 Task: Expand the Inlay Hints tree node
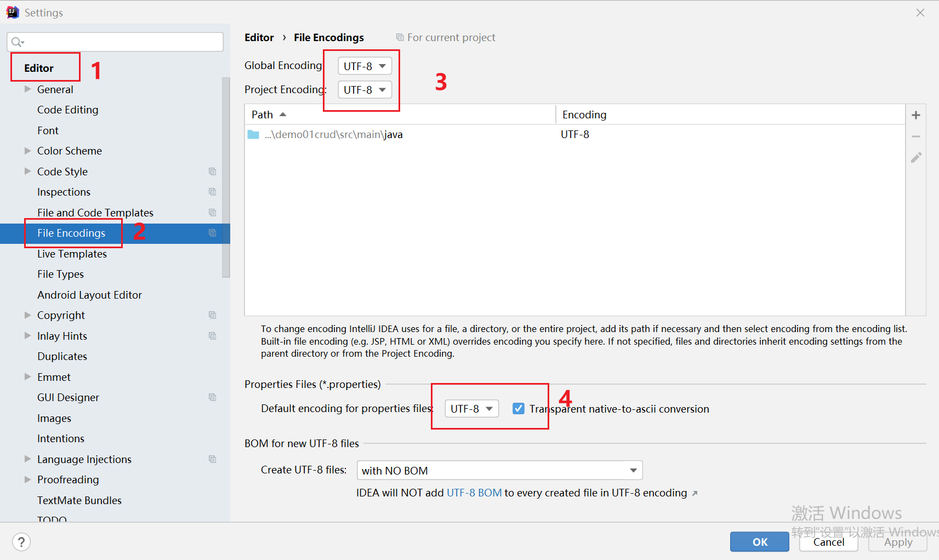[x=27, y=335]
